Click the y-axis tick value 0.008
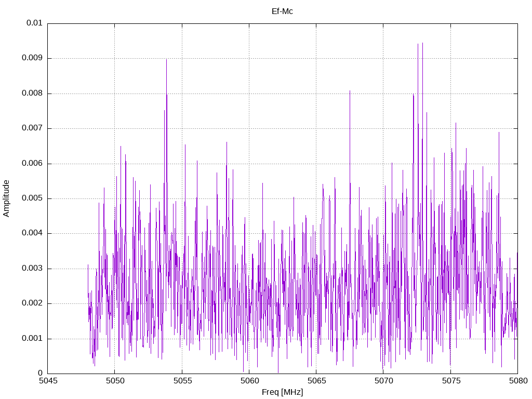 click(32, 94)
